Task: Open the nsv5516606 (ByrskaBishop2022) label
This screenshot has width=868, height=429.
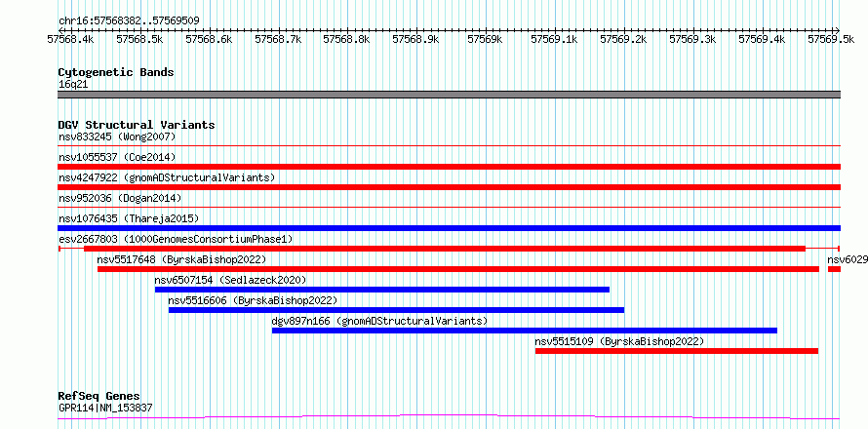Action: coord(253,300)
